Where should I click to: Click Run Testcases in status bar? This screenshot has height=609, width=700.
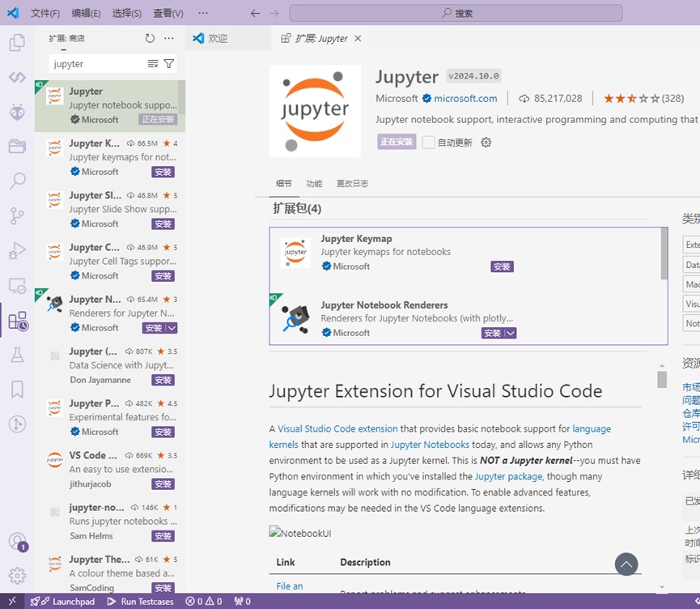pyautogui.click(x=141, y=602)
